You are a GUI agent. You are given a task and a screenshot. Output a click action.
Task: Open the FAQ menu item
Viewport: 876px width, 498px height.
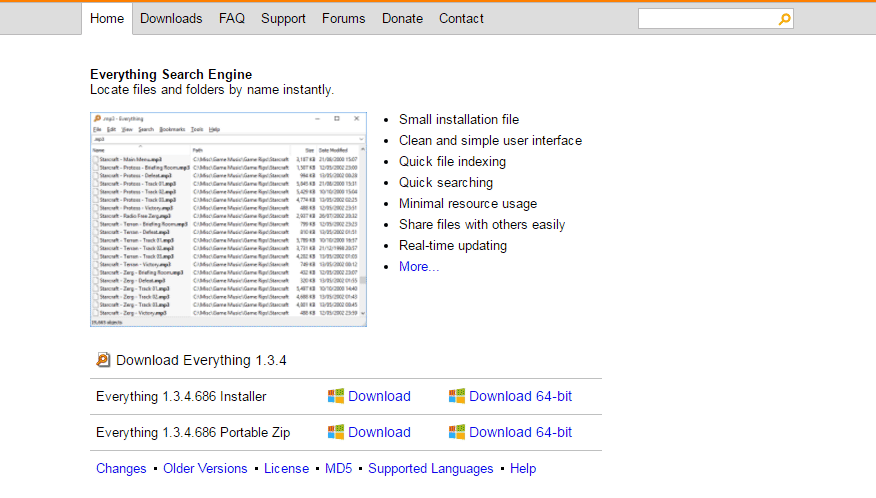[232, 18]
